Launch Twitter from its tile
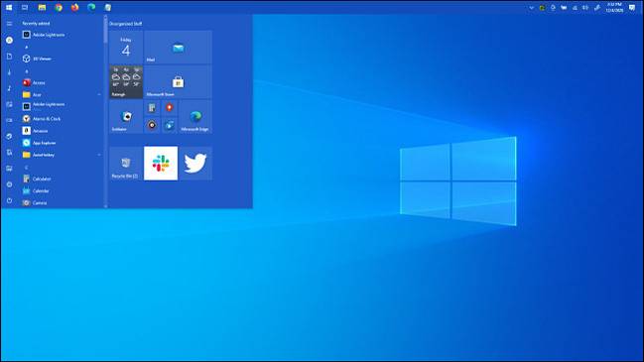Screen dimensions: 644x362 click(x=195, y=164)
